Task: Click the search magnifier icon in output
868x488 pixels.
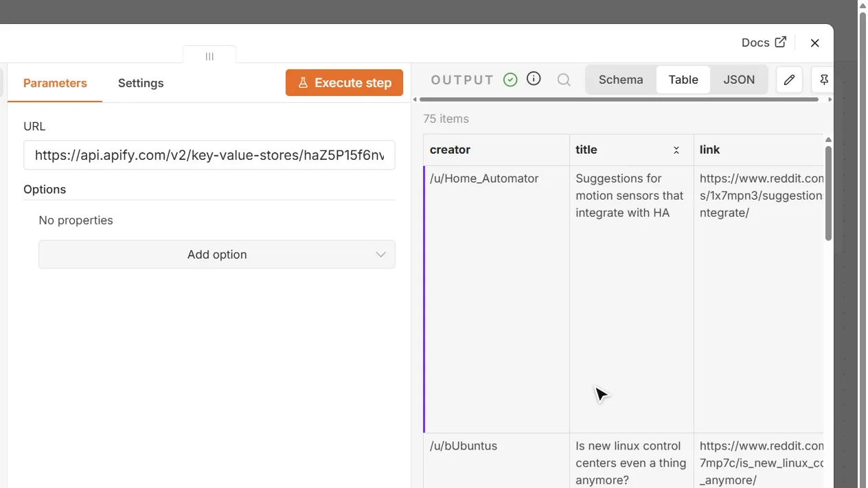Action: click(564, 80)
